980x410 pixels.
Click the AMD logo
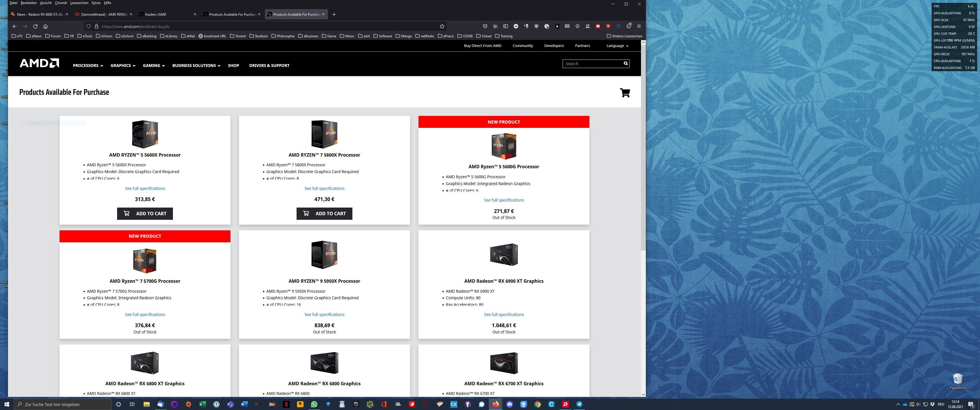[40, 63]
